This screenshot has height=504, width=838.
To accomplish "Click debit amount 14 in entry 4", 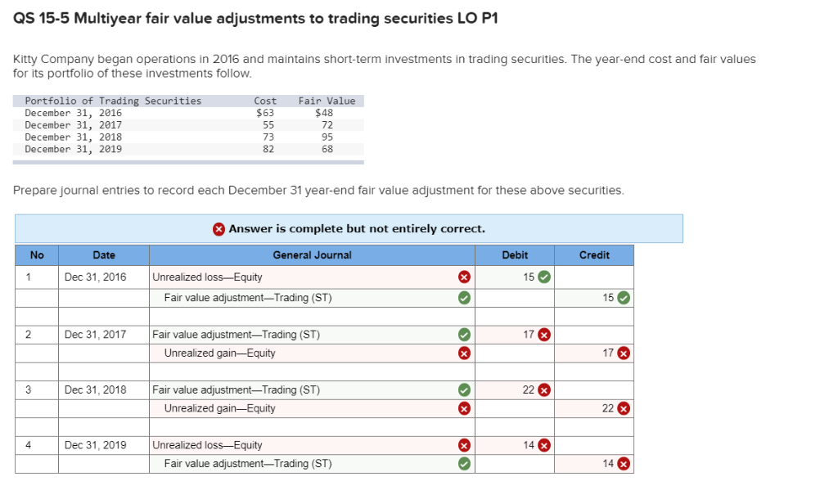I will (x=529, y=445).
